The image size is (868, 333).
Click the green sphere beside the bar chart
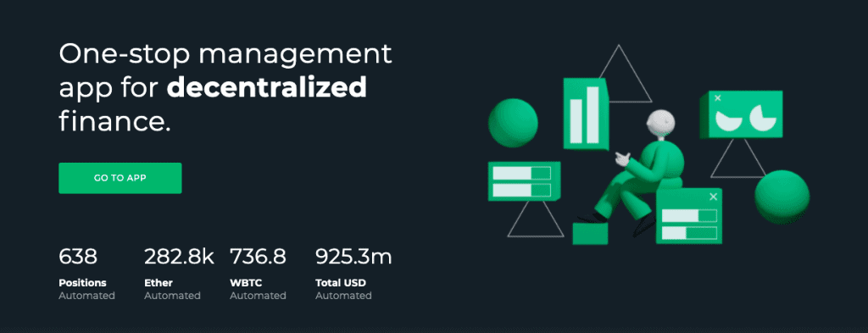[x=513, y=123]
